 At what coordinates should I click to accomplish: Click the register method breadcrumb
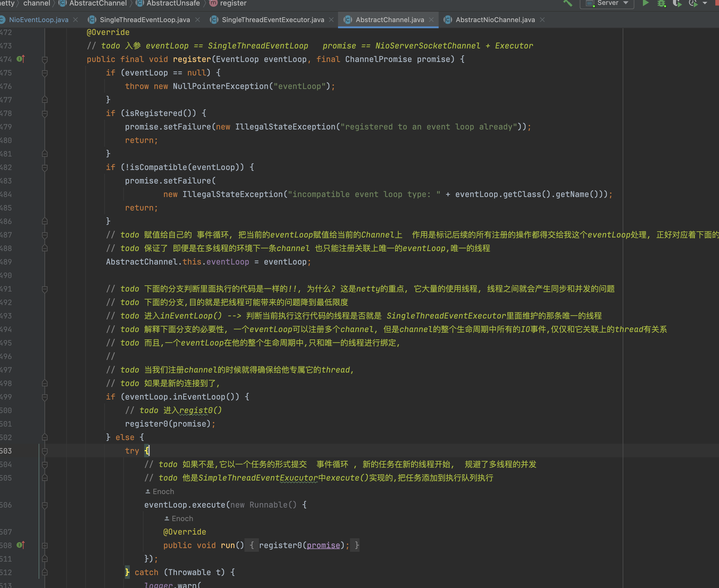click(x=228, y=3)
